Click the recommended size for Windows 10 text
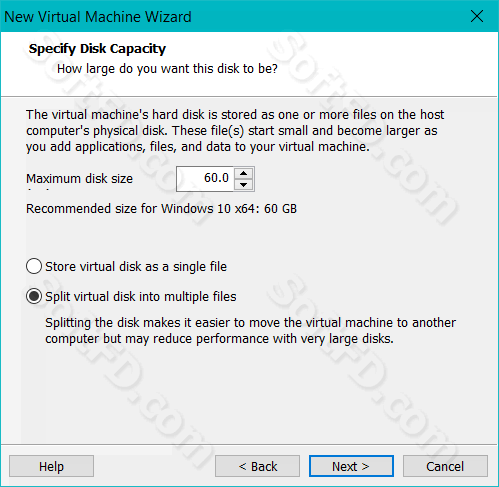This screenshot has width=499, height=487. [161, 209]
